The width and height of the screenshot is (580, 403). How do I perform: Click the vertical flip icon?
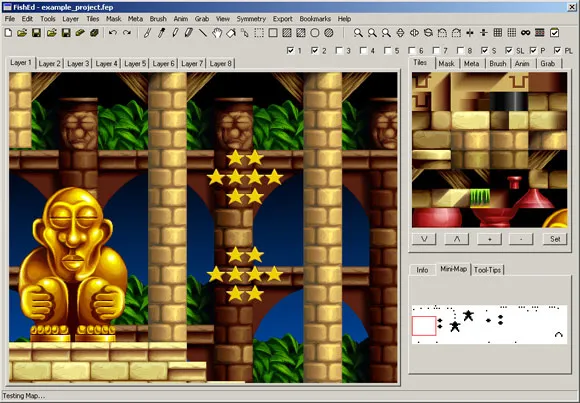[400, 33]
